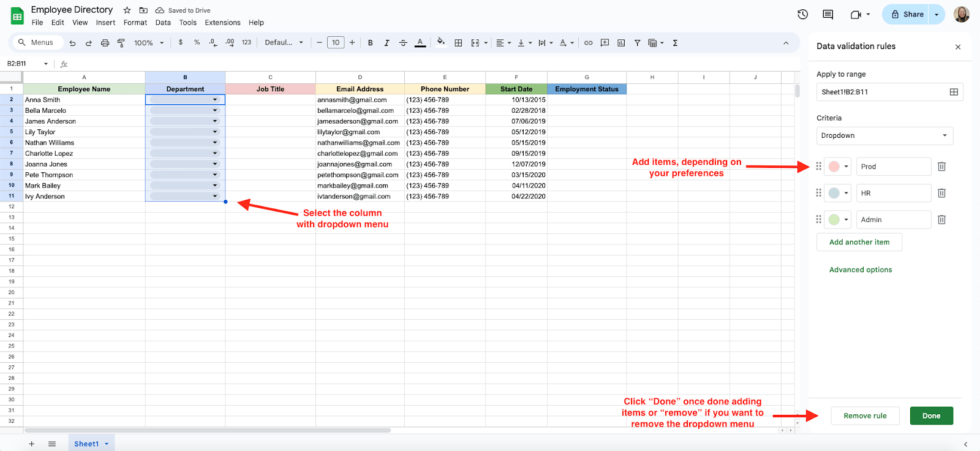Insert chart icon in toolbar
The width and height of the screenshot is (980, 451).
coord(621,43)
